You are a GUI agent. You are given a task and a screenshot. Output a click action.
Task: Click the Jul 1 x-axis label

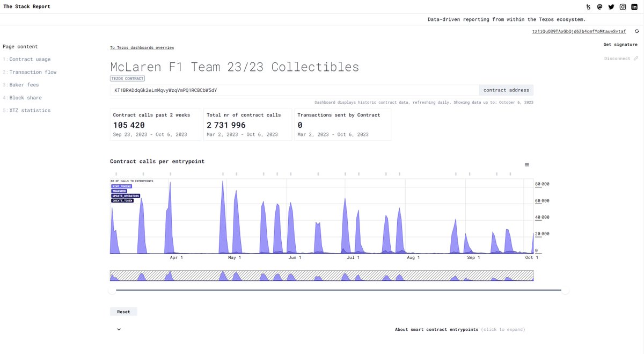point(353,258)
